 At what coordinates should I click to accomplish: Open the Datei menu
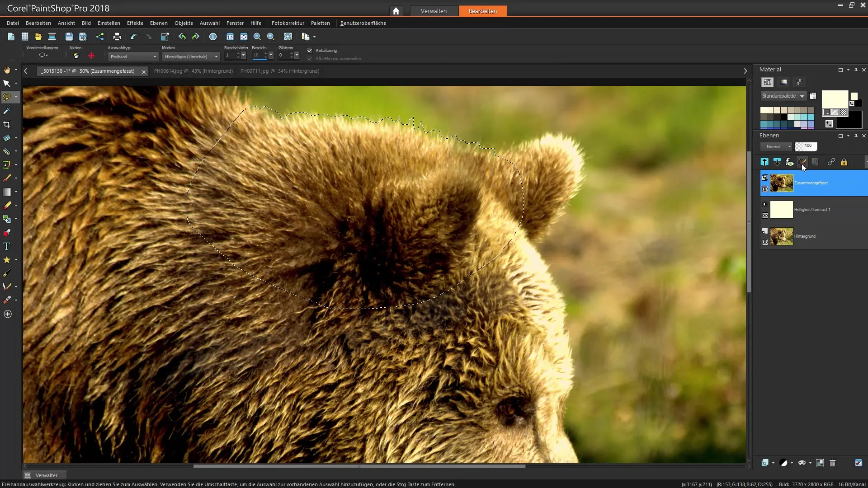pos(13,23)
